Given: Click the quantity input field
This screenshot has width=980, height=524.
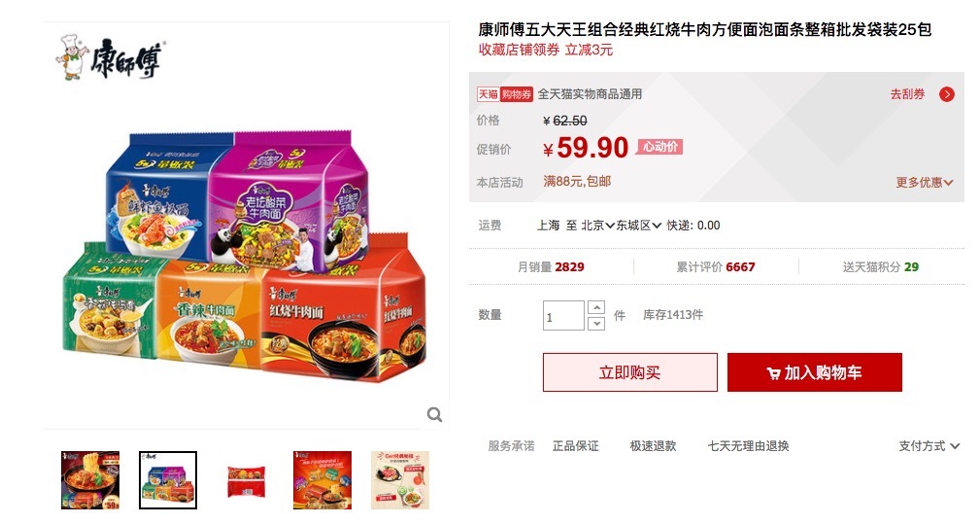Looking at the screenshot, I should point(563,316).
